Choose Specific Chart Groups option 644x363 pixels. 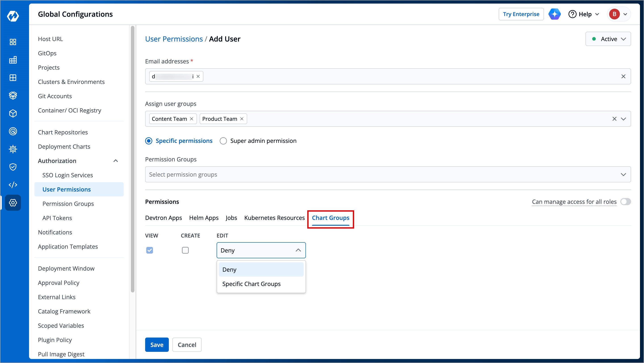pos(261,284)
